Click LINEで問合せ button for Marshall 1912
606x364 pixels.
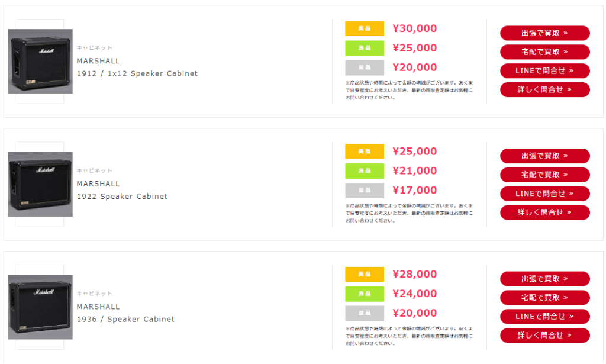[544, 70]
